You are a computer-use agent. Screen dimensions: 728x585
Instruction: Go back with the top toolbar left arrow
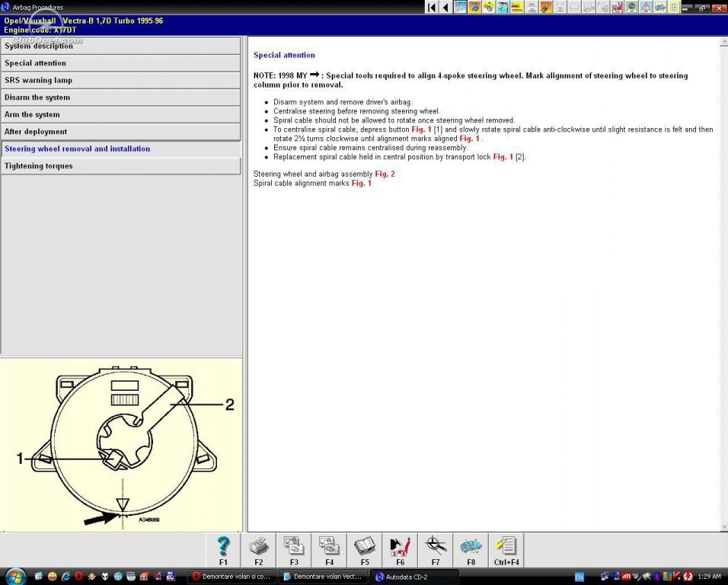pos(445,7)
